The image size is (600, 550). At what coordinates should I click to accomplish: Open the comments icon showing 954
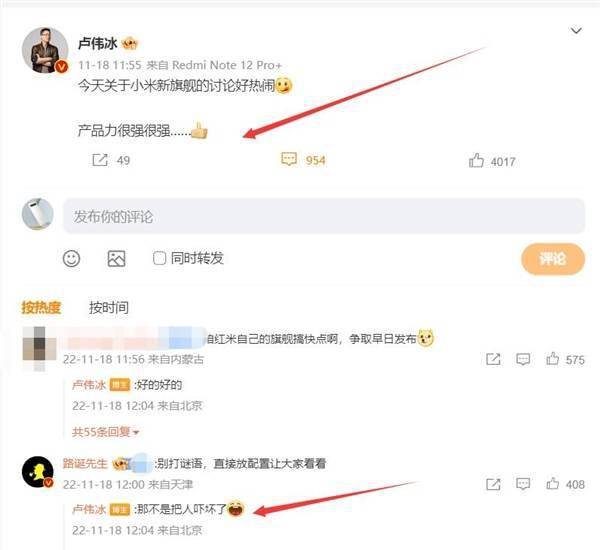point(289,159)
